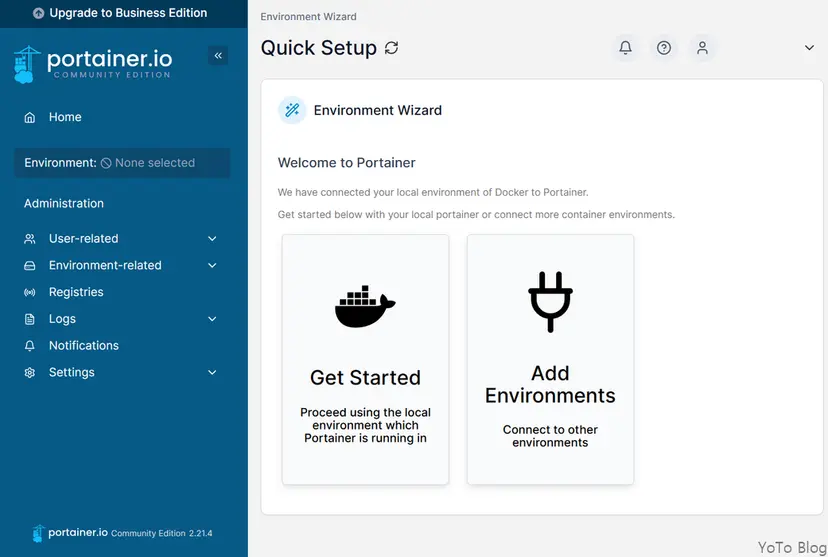This screenshot has width=828, height=557.
Task: Click the Administration section label
Action: pos(64,204)
